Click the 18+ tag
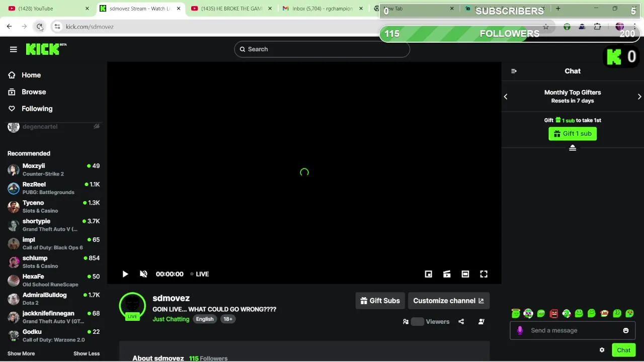The height and width of the screenshot is (362, 644). tap(228, 319)
